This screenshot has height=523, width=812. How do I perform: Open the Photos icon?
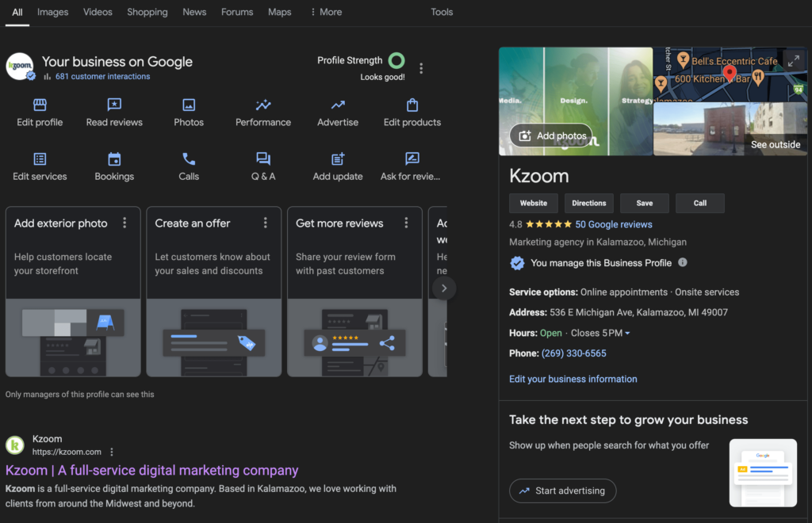click(x=189, y=105)
